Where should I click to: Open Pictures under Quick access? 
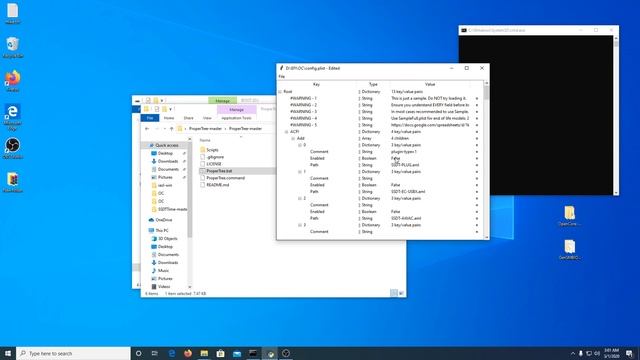coord(165,177)
